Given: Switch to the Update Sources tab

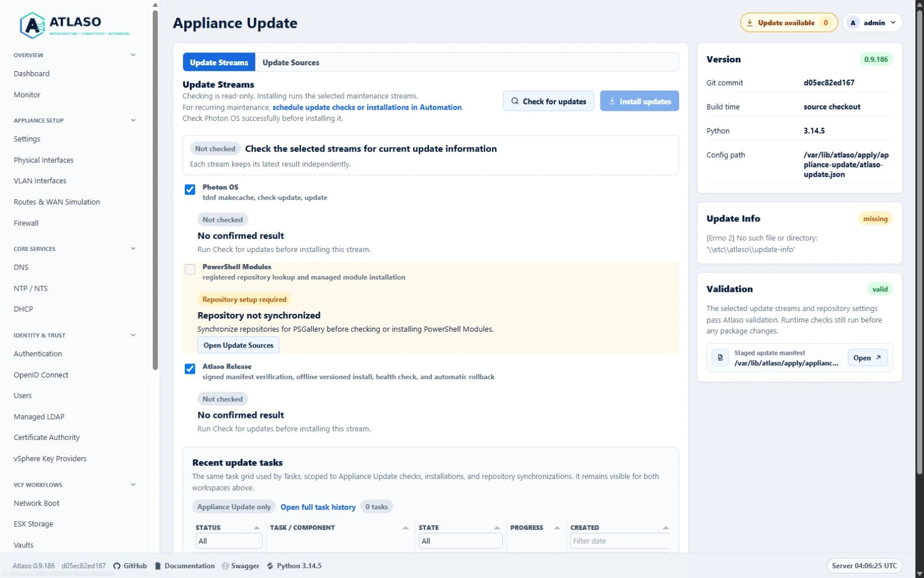Looking at the screenshot, I should pos(290,62).
